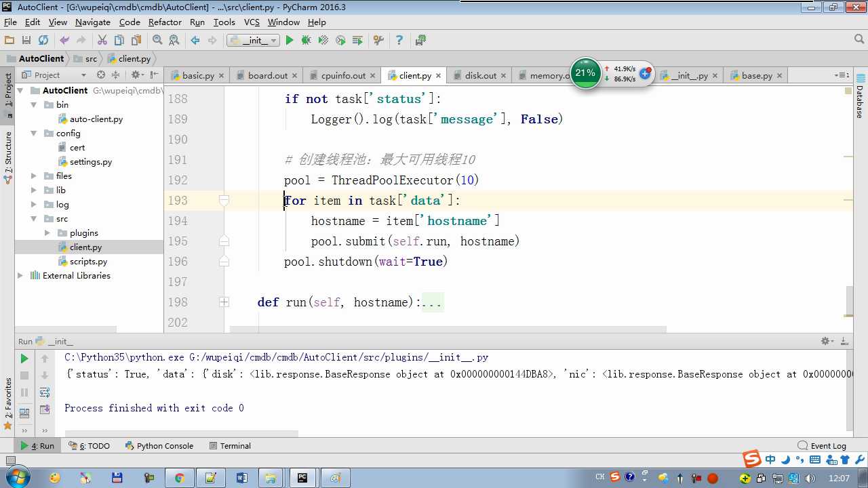Close the cpuinfo.out tab
Viewport: 868px width, 488px height.
click(x=372, y=76)
